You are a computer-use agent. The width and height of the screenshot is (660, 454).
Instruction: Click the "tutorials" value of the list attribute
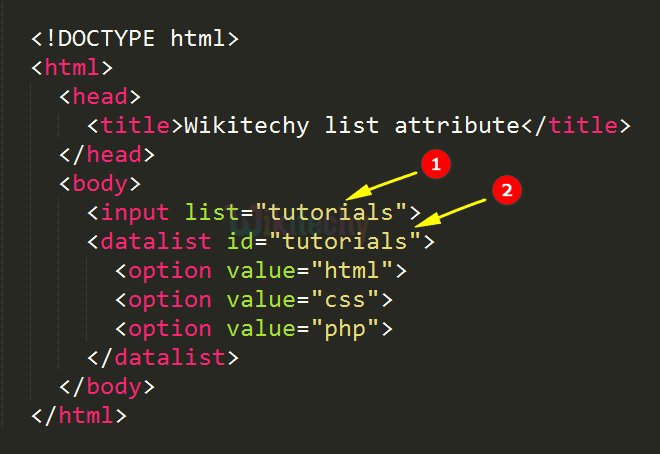point(330,213)
